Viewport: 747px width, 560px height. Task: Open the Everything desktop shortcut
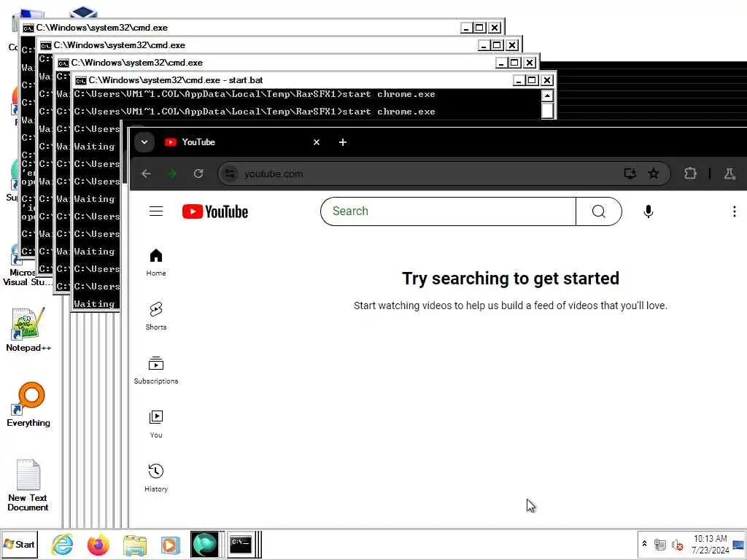(28, 405)
